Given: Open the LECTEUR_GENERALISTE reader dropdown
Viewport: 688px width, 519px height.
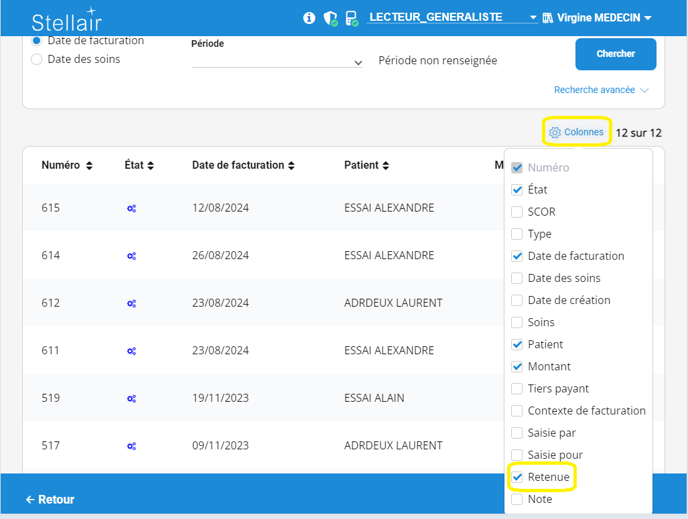Looking at the screenshot, I should [452, 18].
